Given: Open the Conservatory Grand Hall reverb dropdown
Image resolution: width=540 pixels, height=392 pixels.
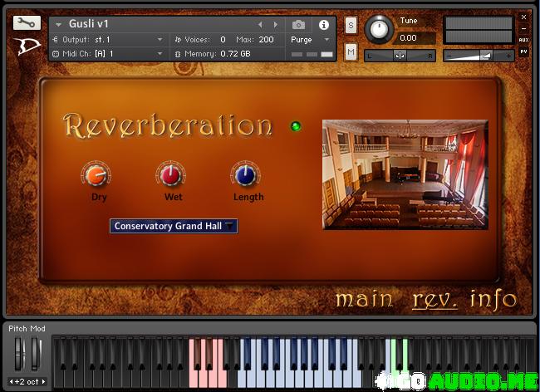Looking at the screenshot, I should 174,226.
